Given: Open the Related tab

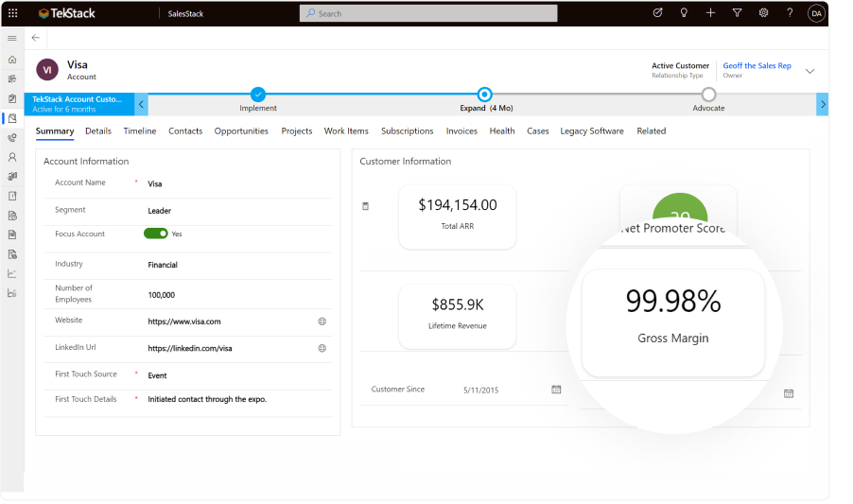Looking at the screenshot, I should pyautogui.click(x=652, y=131).
